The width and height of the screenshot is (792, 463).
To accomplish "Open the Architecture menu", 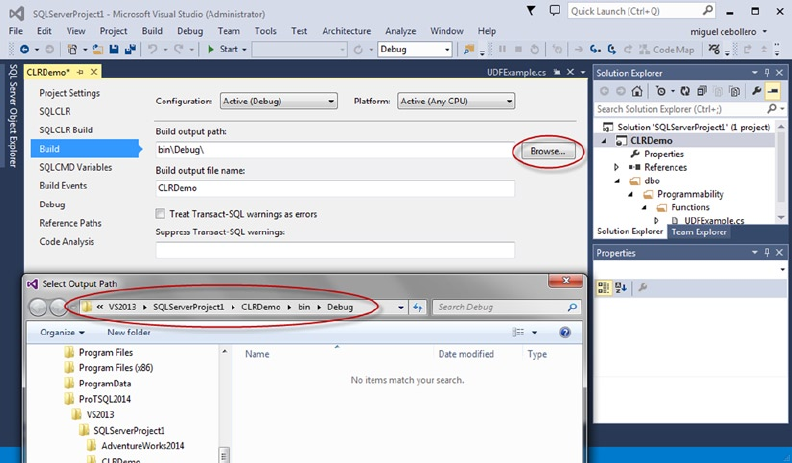I will 346,31.
